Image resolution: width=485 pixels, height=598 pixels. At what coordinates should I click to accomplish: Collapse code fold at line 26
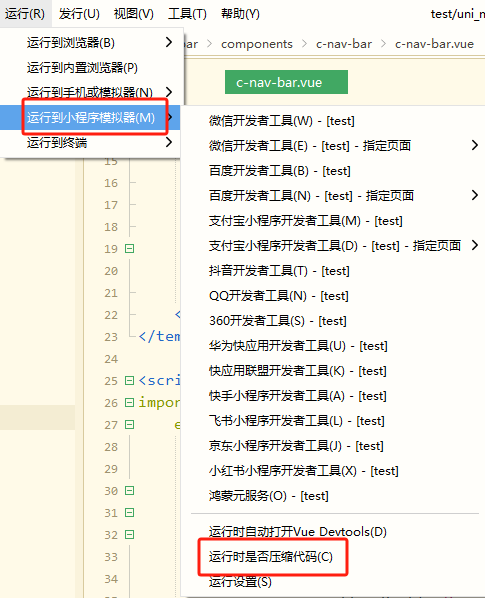point(130,403)
